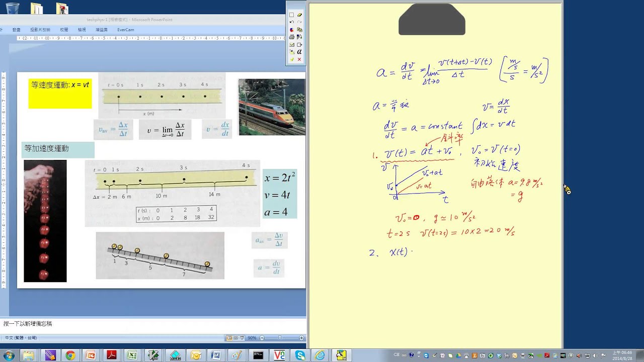Open the 動畫 ribbon tab in PowerPoint
The height and width of the screenshot is (362, 644).
click(16, 30)
